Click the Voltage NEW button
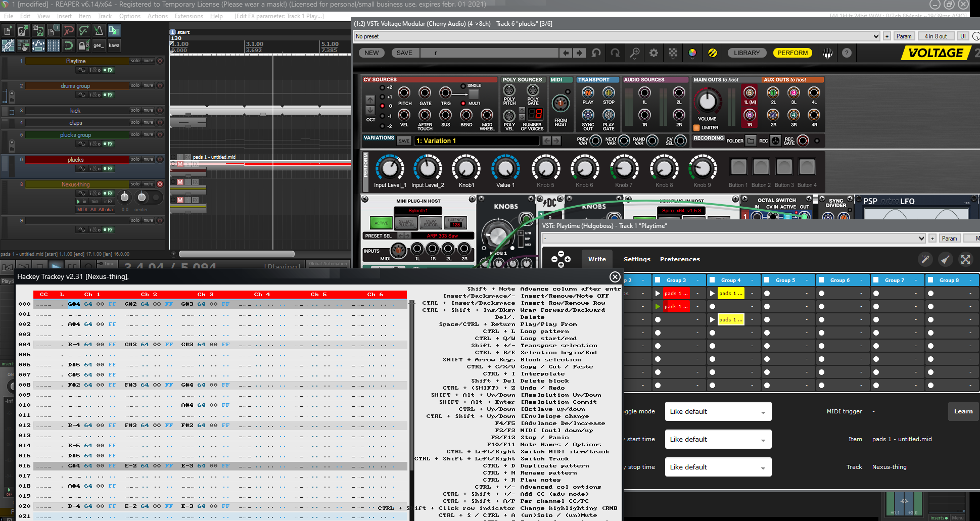Screen dimensions: 980x521 coord(371,53)
